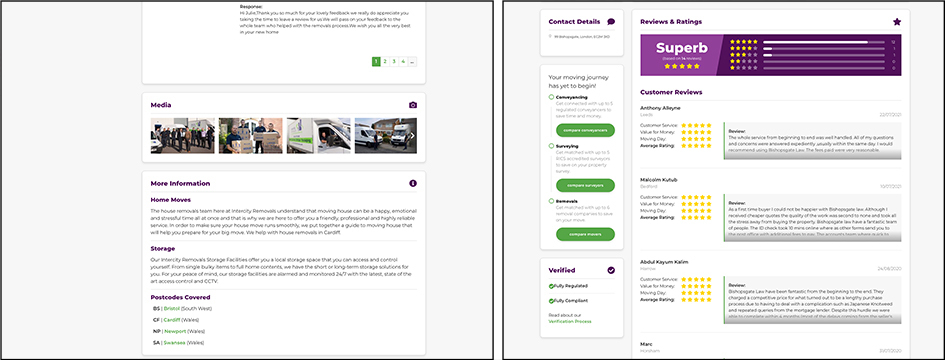The height and width of the screenshot is (360, 945).
Task: Click Abdul Kayum Kalim's Average Rating stars
Action: pyautogui.click(x=696, y=300)
